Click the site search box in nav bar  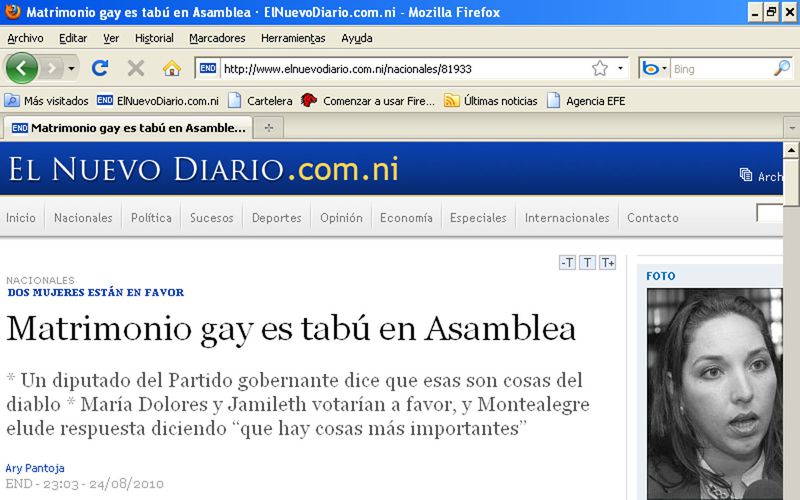[769, 213]
